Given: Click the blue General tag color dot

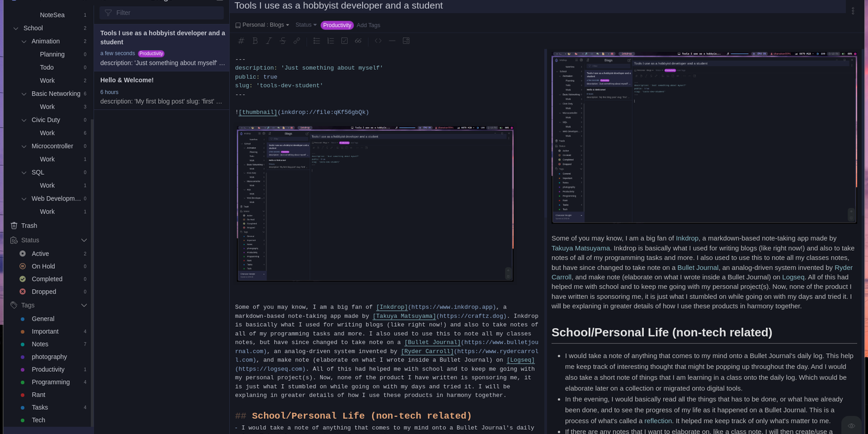Looking at the screenshot, I should click(x=22, y=319).
